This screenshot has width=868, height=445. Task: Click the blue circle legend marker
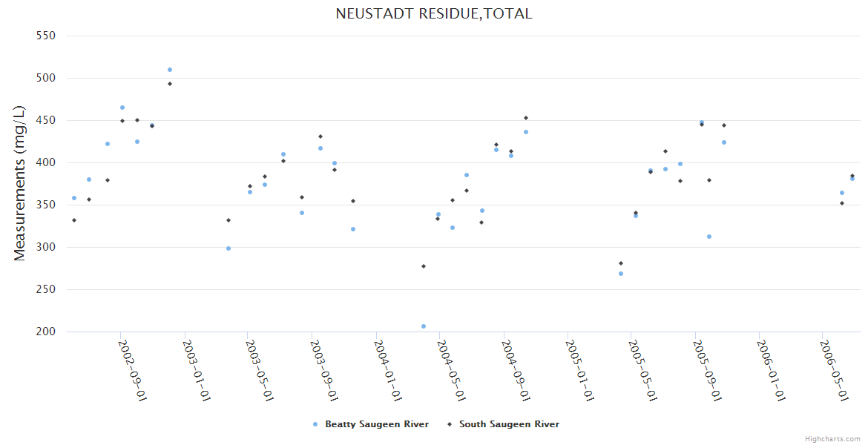[315, 424]
